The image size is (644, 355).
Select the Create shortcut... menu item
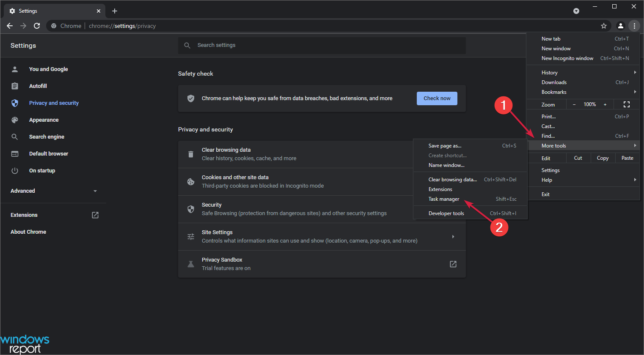[x=471, y=156]
